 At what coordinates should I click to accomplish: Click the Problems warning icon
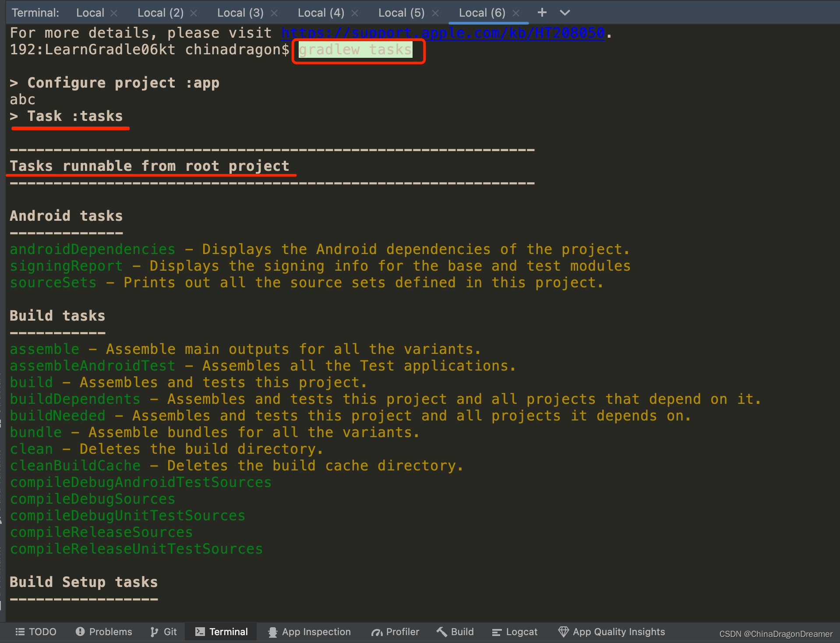(x=80, y=632)
